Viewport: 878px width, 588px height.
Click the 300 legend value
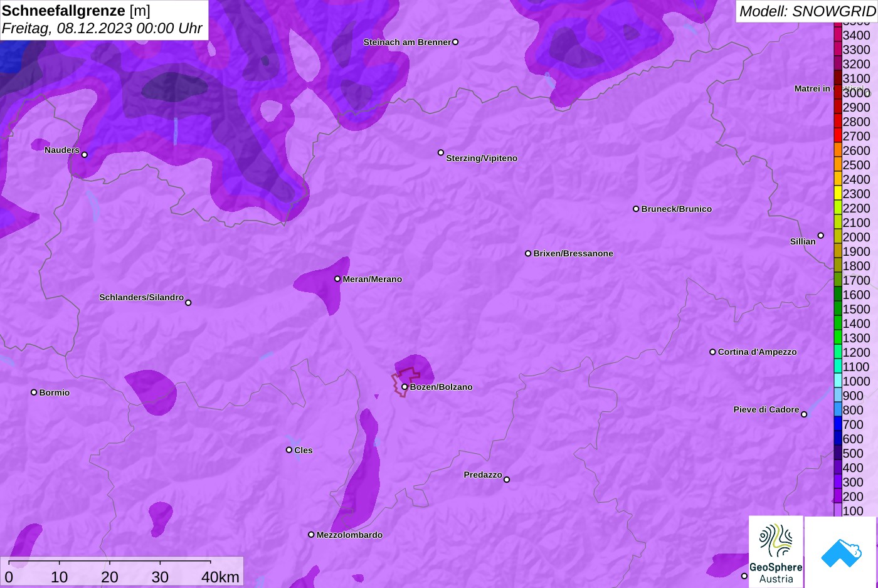[853, 482]
